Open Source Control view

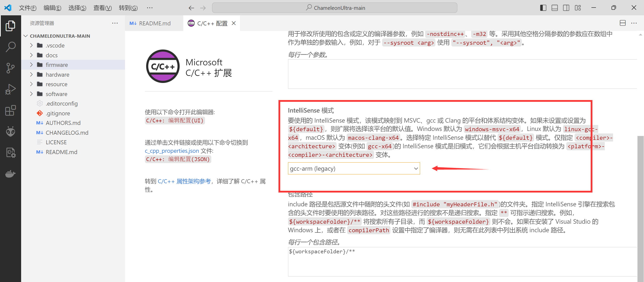click(x=11, y=68)
